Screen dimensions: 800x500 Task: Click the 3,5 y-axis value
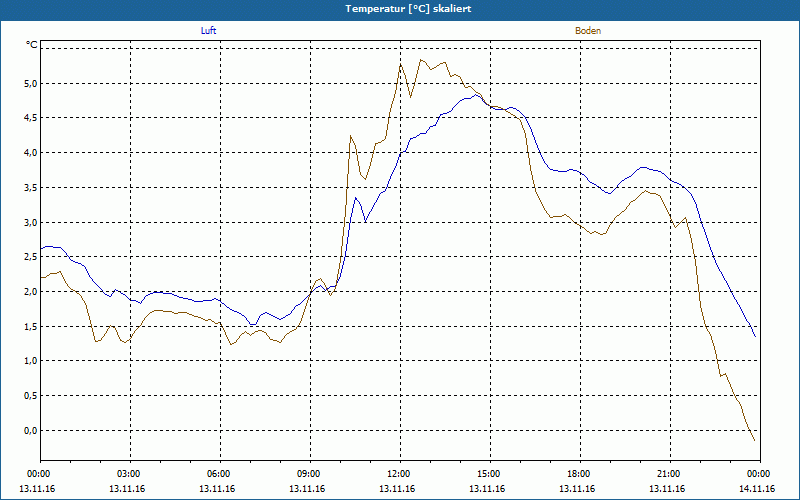coord(31,188)
